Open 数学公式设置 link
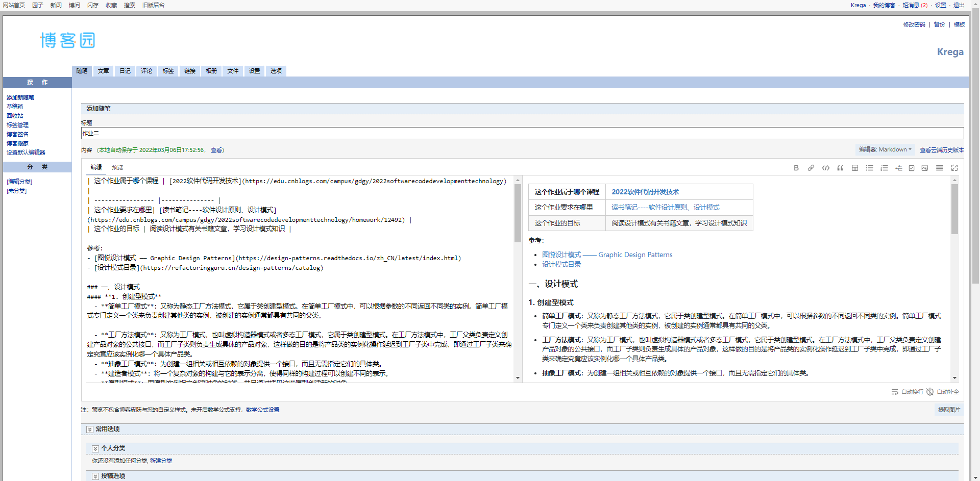 [x=263, y=410]
